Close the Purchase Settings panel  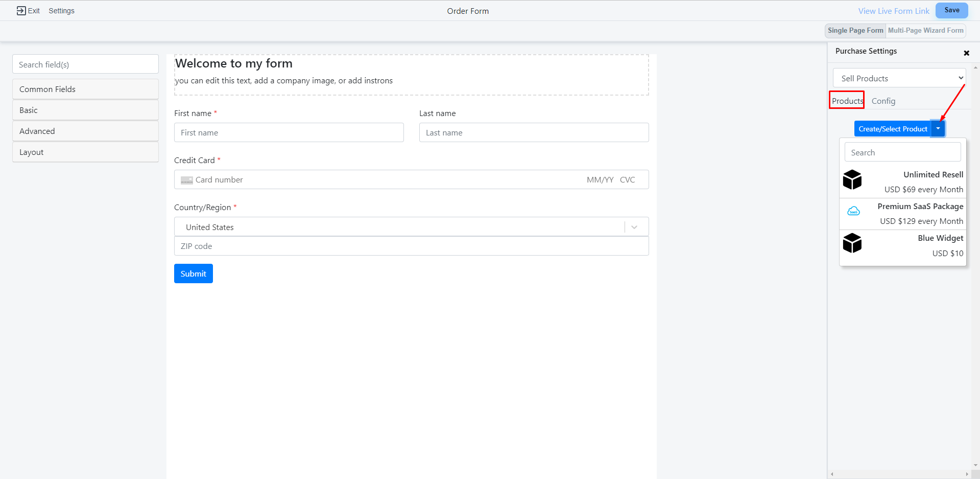pyautogui.click(x=966, y=53)
